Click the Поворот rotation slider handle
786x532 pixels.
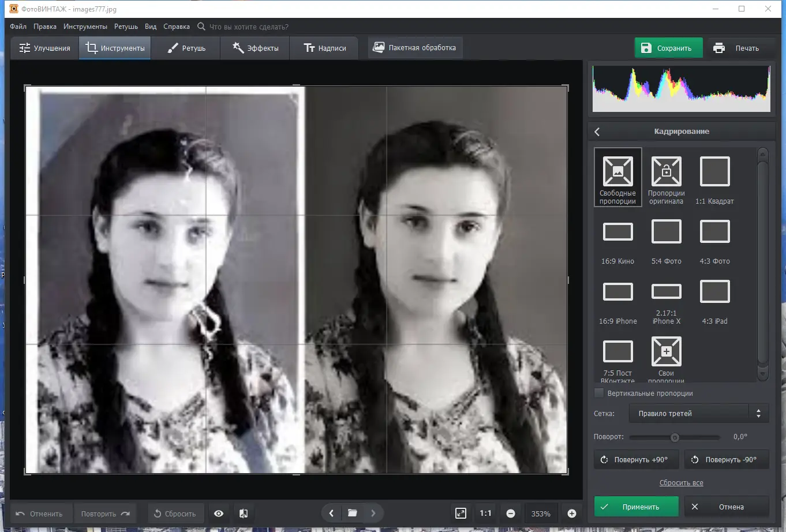pyautogui.click(x=675, y=437)
